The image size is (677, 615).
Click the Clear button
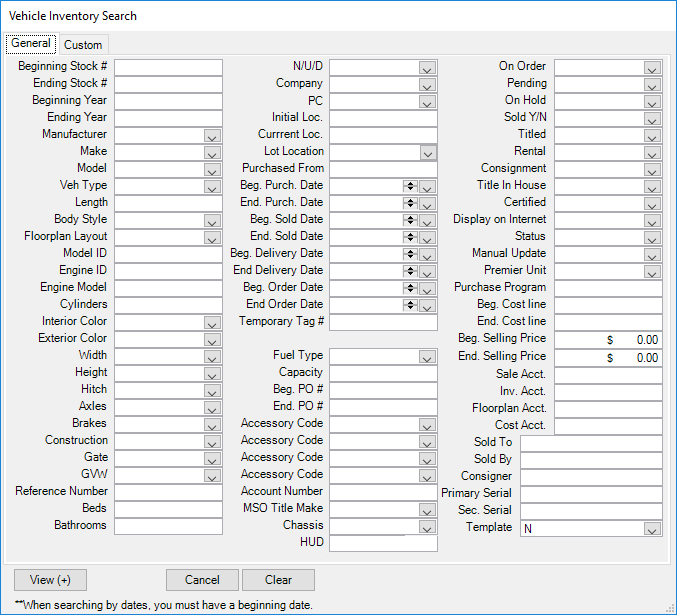coord(278,580)
